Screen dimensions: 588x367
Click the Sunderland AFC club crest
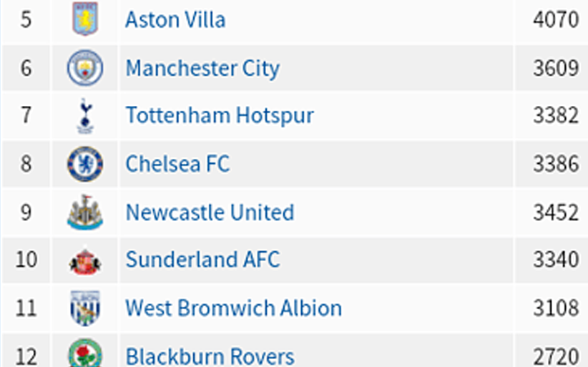click(x=85, y=261)
